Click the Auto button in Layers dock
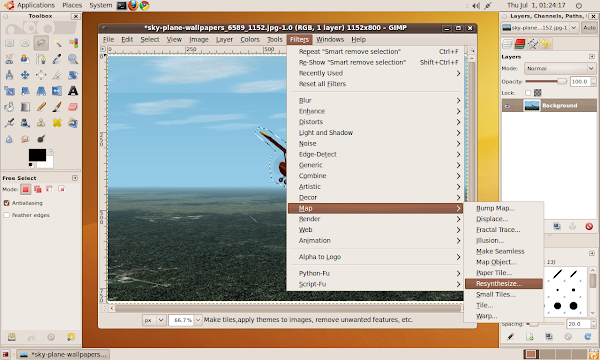Viewport: 600px width, 360px height. (589, 28)
